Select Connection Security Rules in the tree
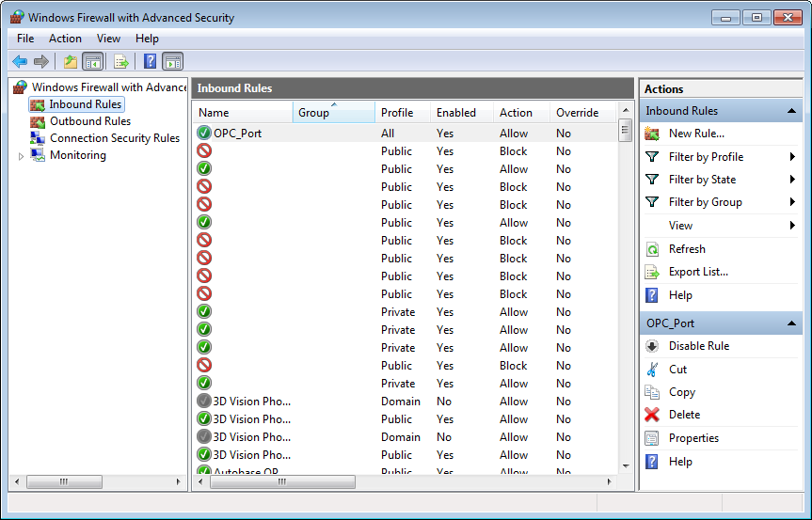The width and height of the screenshot is (812, 520). click(x=115, y=138)
